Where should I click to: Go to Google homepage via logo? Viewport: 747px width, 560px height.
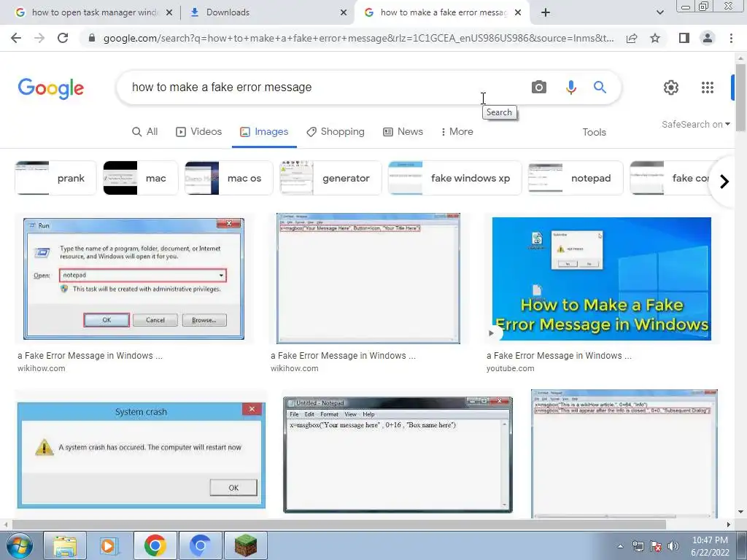(x=51, y=88)
